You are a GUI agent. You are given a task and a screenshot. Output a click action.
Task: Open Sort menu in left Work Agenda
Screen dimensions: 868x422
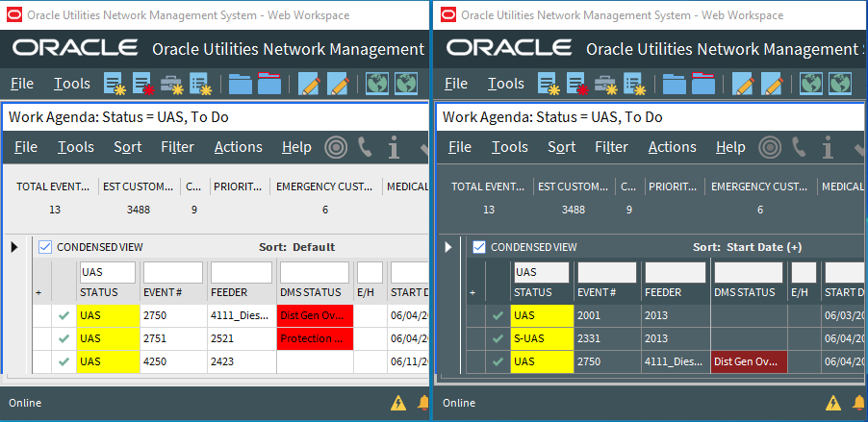click(128, 147)
